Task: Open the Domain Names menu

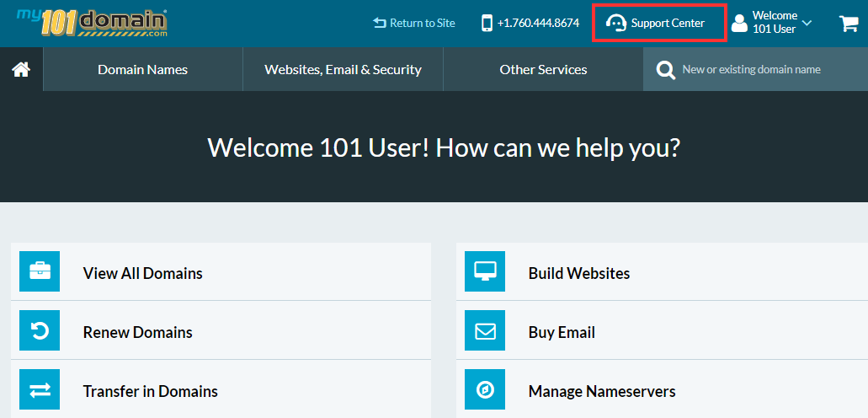Action: click(142, 70)
